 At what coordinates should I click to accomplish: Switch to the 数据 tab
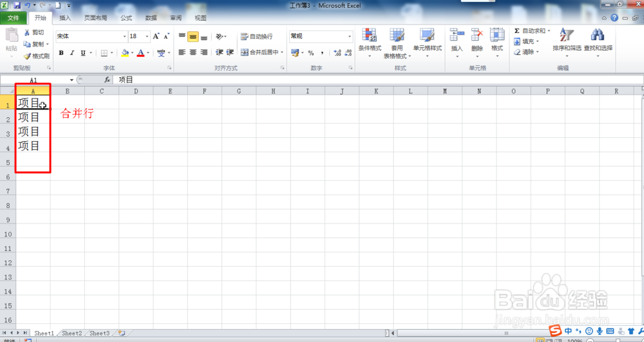tap(151, 18)
